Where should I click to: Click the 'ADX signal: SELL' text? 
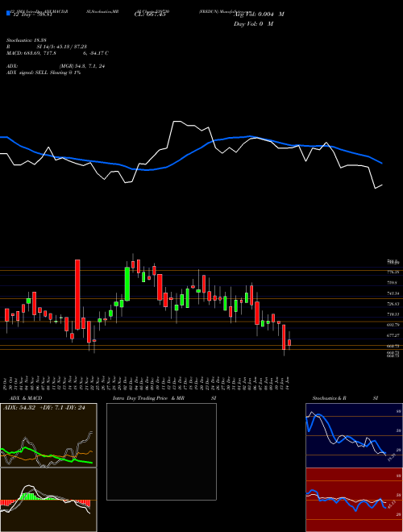point(28,73)
